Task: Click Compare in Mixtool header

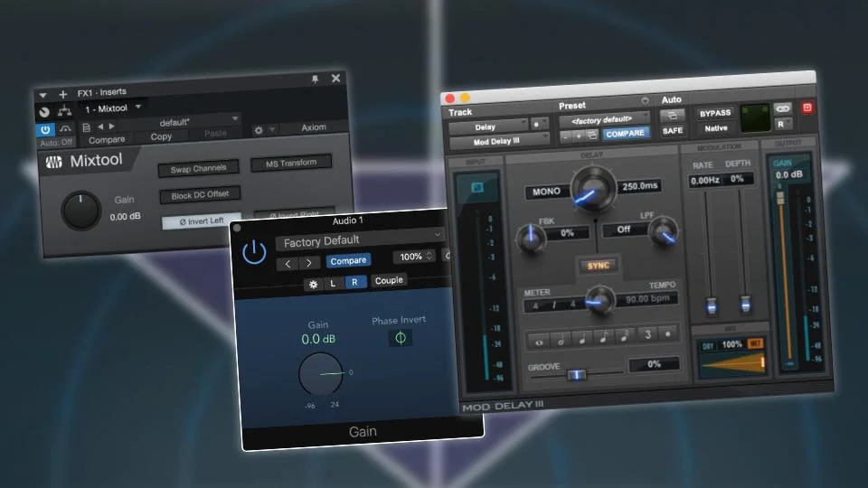Action: click(x=107, y=140)
